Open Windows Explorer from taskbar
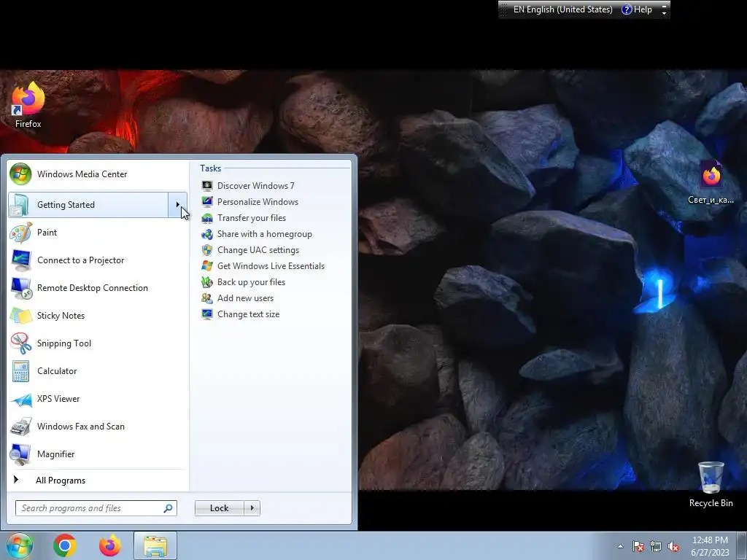Screen dimensions: 747x560 [x=155, y=545]
